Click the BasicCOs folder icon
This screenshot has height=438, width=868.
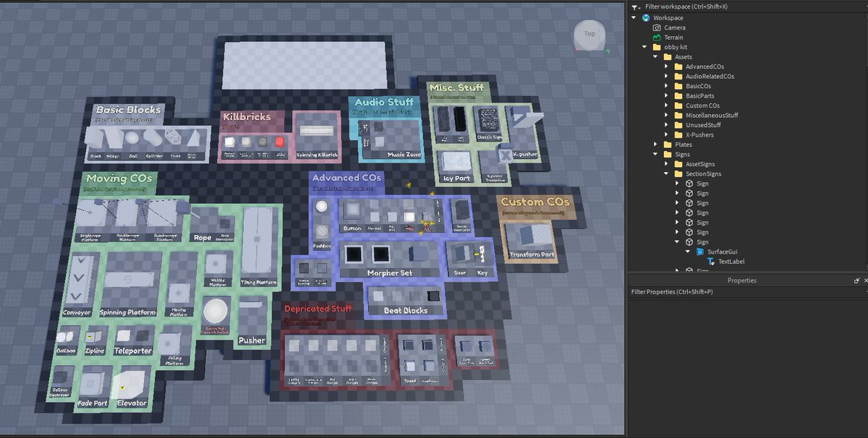pyautogui.click(x=678, y=86)
